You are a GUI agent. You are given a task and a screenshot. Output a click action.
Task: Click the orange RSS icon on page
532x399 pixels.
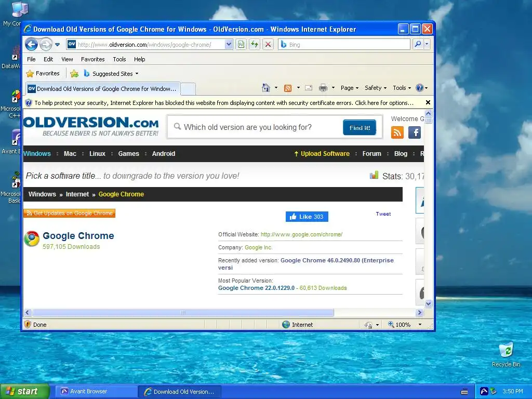click(397, 132)
